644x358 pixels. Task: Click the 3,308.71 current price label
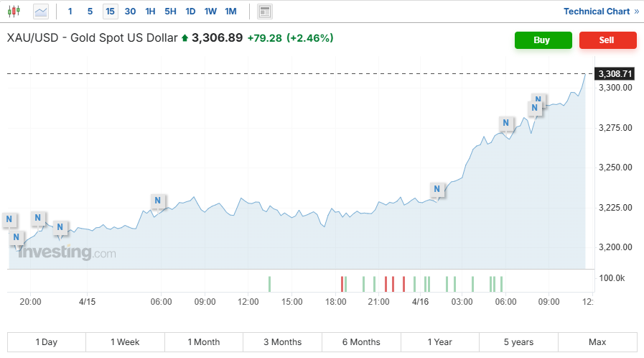[x=615, y=73]
